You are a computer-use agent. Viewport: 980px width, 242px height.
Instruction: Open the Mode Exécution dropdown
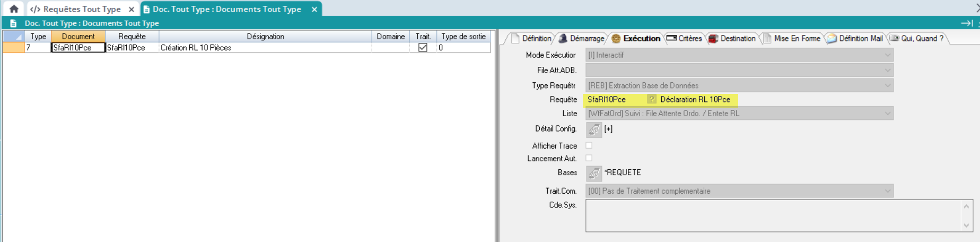click(x=739, y=55)
